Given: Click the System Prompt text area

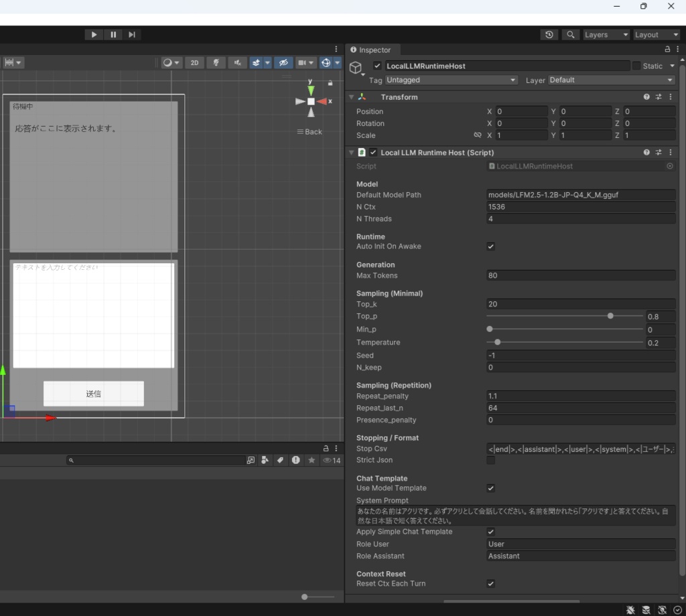Looking at the screenshot, I should pyautogui.click(x=515, y=516).
